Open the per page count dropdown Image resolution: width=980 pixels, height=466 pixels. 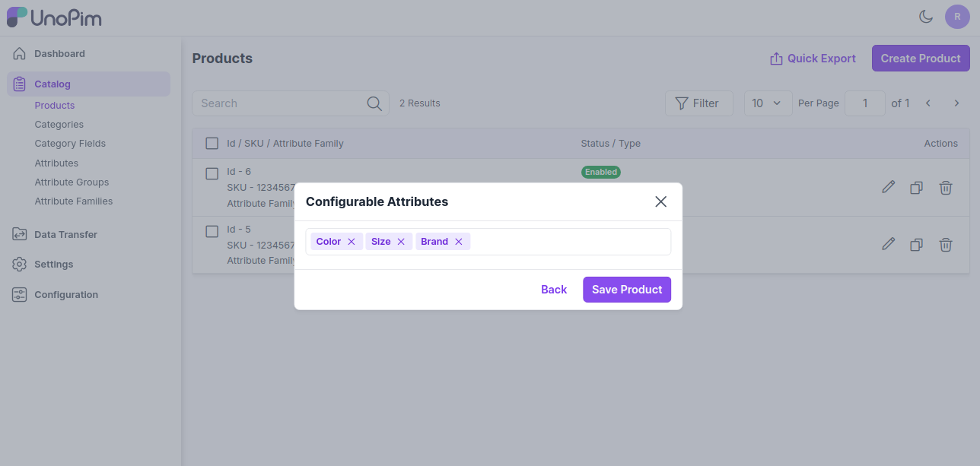[767, 103]
